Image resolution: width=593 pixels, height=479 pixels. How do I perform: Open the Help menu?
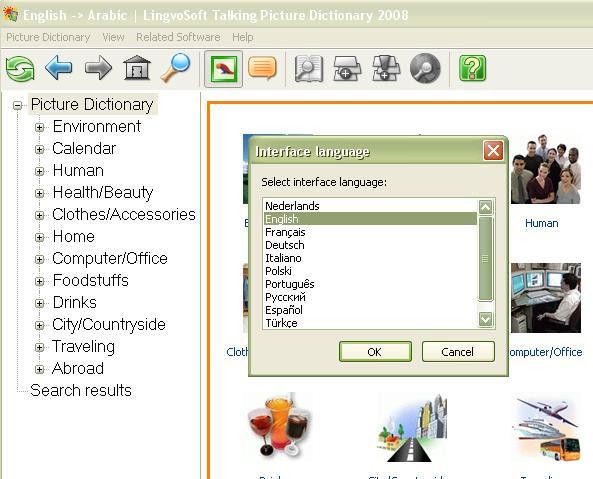[x=242, y=37]
